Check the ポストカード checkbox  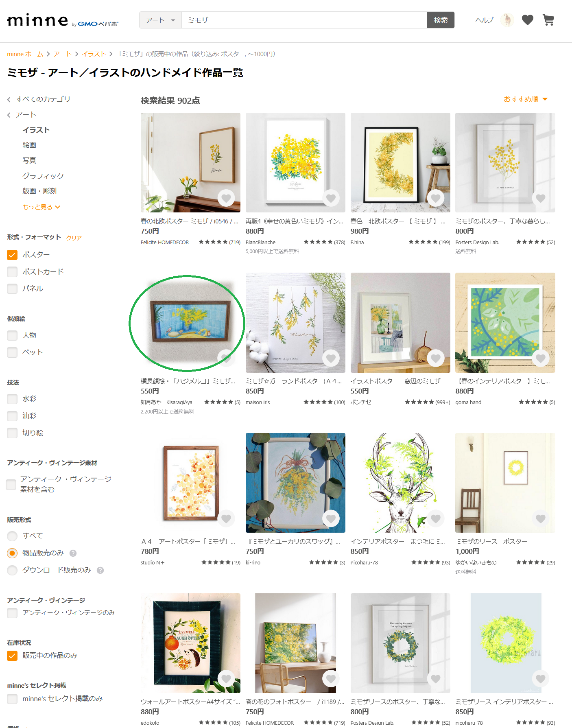pyautogui.click(x=12, y=271)
